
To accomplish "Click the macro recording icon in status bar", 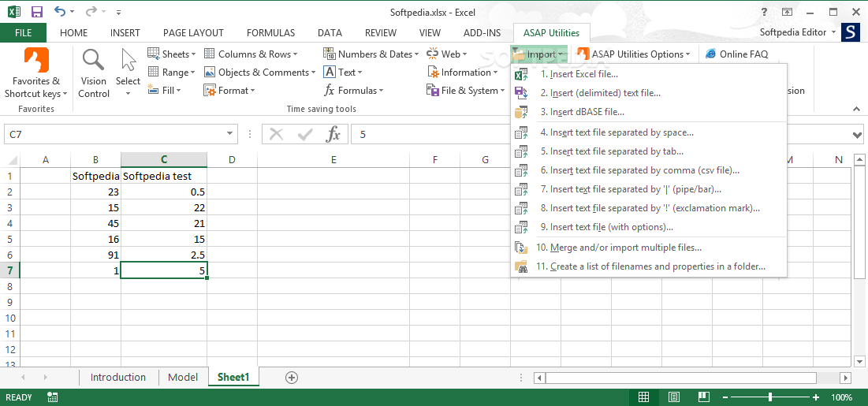I will pos(53,397).
